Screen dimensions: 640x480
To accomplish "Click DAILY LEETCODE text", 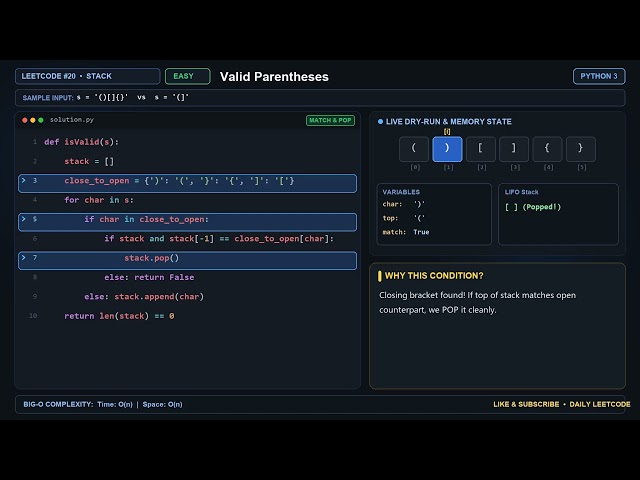I will click(600, 404).
